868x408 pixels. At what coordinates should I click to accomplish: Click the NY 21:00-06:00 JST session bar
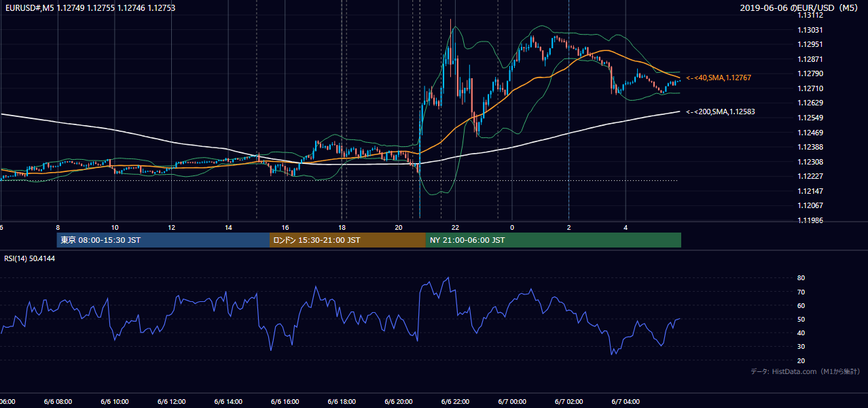tap(554, 240)
